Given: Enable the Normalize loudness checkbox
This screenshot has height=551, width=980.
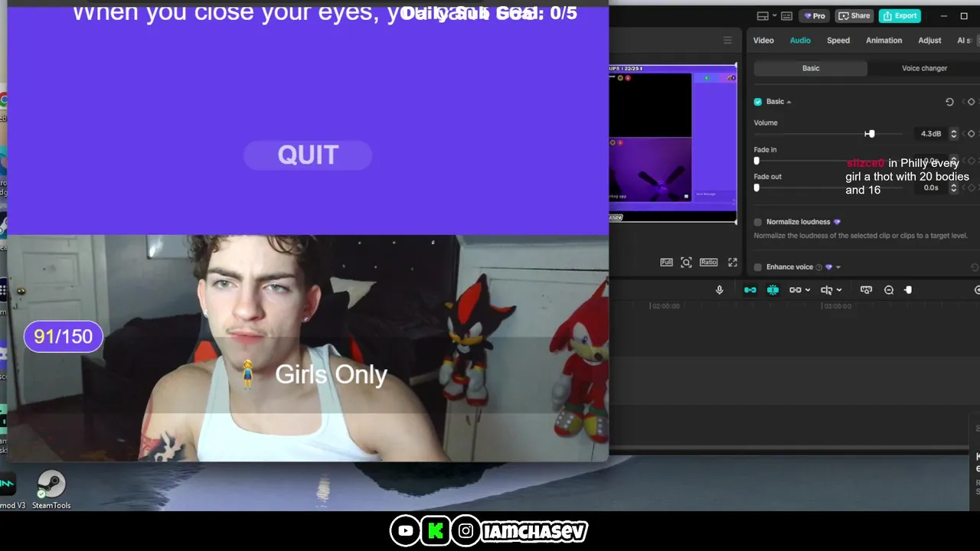Looking at the screenshot, I should coord(758,222).
